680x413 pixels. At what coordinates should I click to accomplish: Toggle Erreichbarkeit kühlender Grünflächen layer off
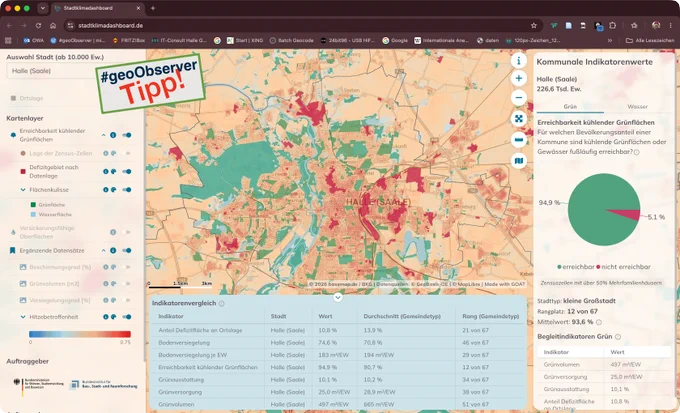point(127,135)
